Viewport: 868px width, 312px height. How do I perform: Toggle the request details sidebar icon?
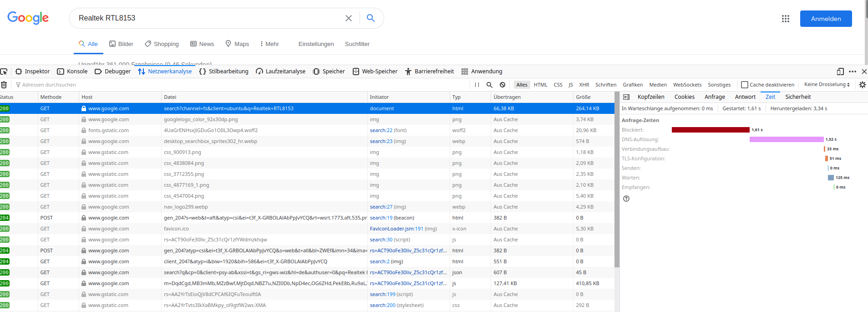(x=626, y=97)
